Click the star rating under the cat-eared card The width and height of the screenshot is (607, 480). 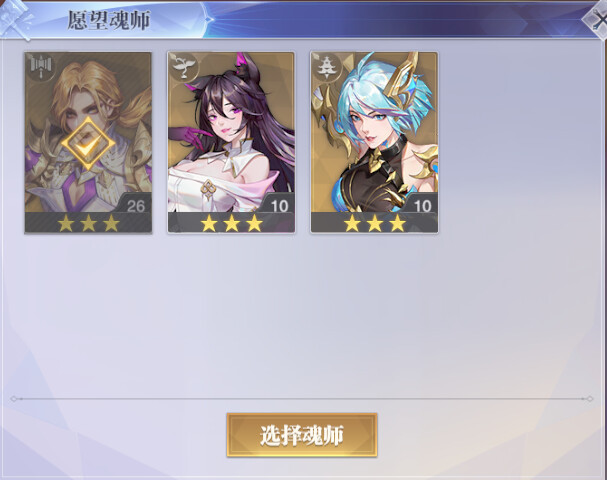click(231, 223)
